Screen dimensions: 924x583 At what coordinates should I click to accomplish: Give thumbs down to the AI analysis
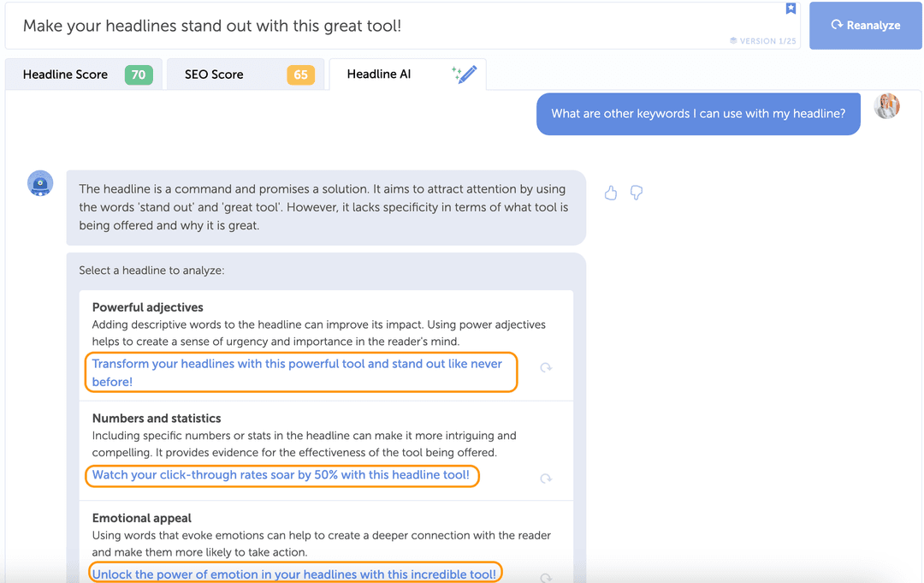pos(636,193)
